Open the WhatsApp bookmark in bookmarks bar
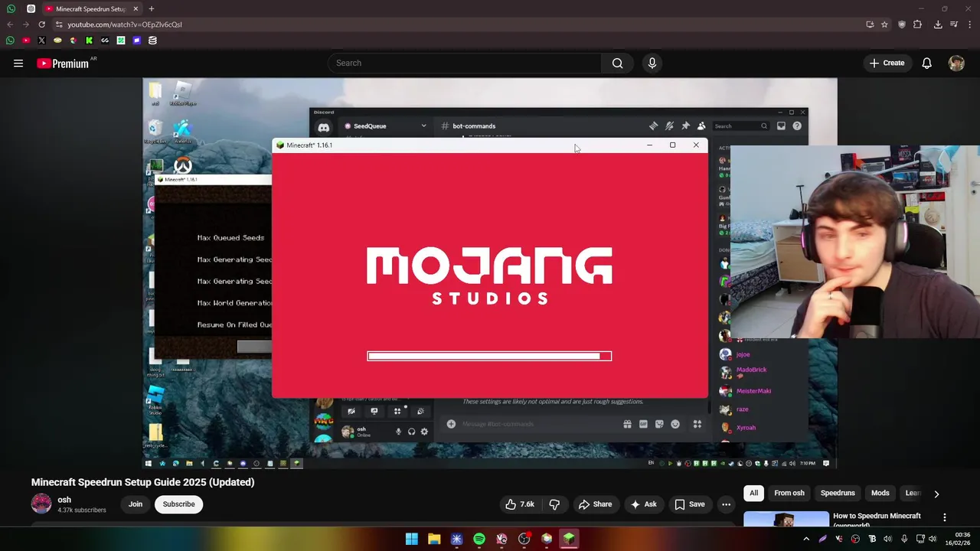 [10, 41]
